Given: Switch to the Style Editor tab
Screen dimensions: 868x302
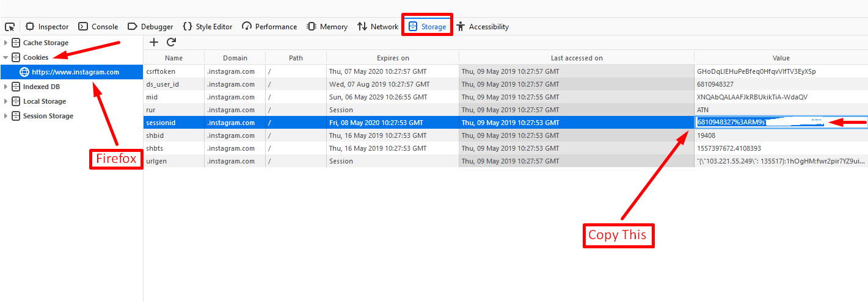Looking at the screenshot, I should 207,27.
